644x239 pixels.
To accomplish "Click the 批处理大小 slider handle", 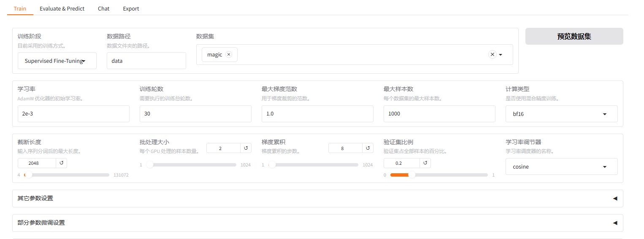I will pos(150,165).
